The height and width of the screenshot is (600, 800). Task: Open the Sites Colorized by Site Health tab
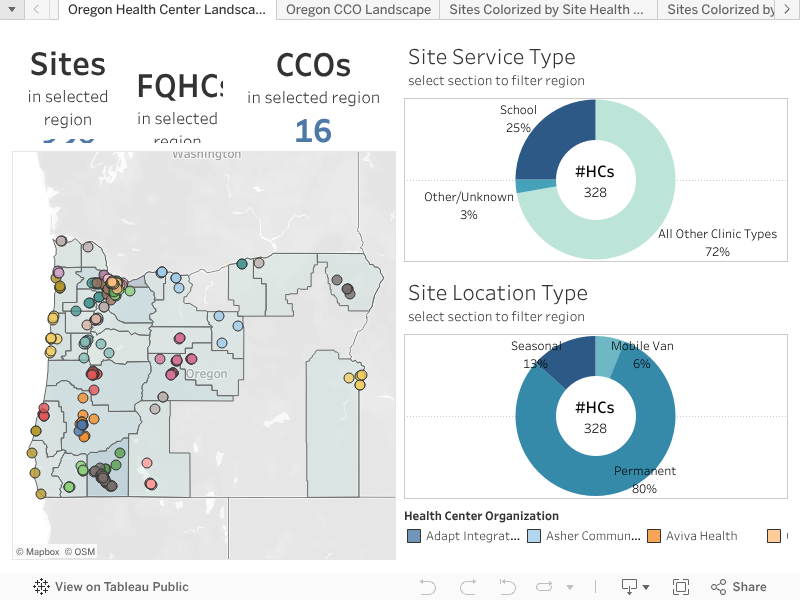[548, 10]
